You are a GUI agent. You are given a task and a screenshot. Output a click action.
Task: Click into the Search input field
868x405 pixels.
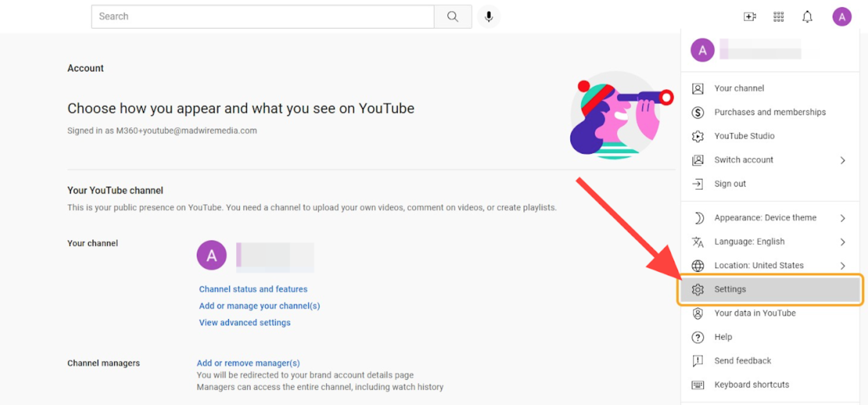coord(262,16)
